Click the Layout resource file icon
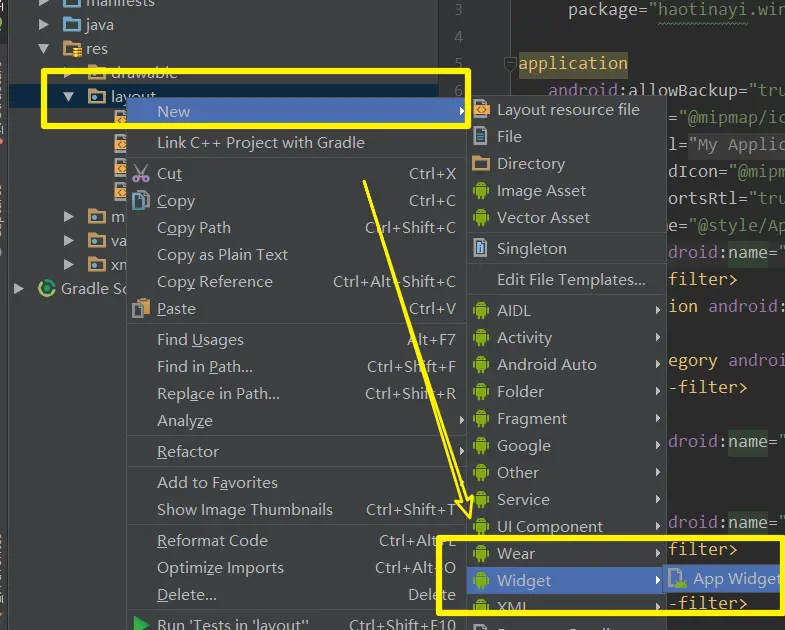785x630 pixels. click(x=481, y=109)
